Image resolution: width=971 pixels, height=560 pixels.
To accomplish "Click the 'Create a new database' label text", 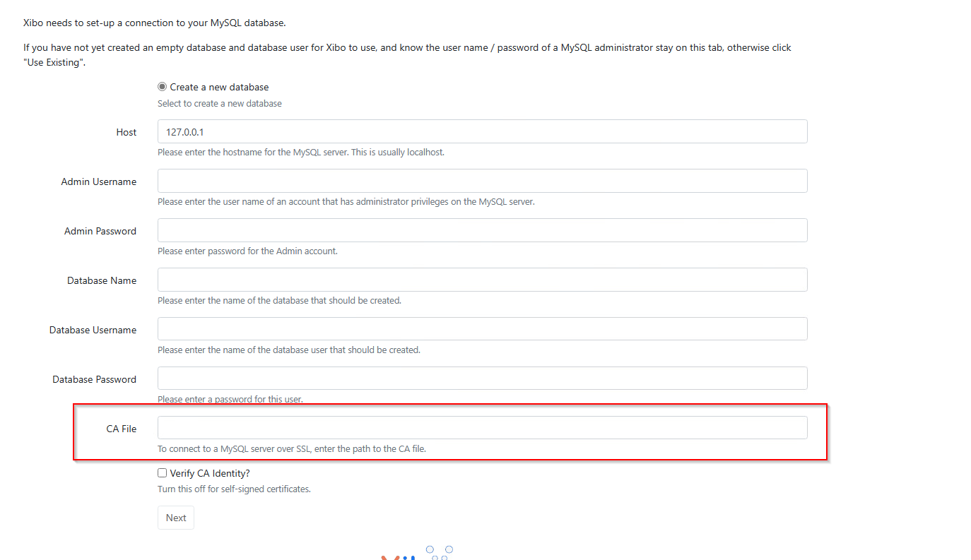I will (x=219, y=87).
